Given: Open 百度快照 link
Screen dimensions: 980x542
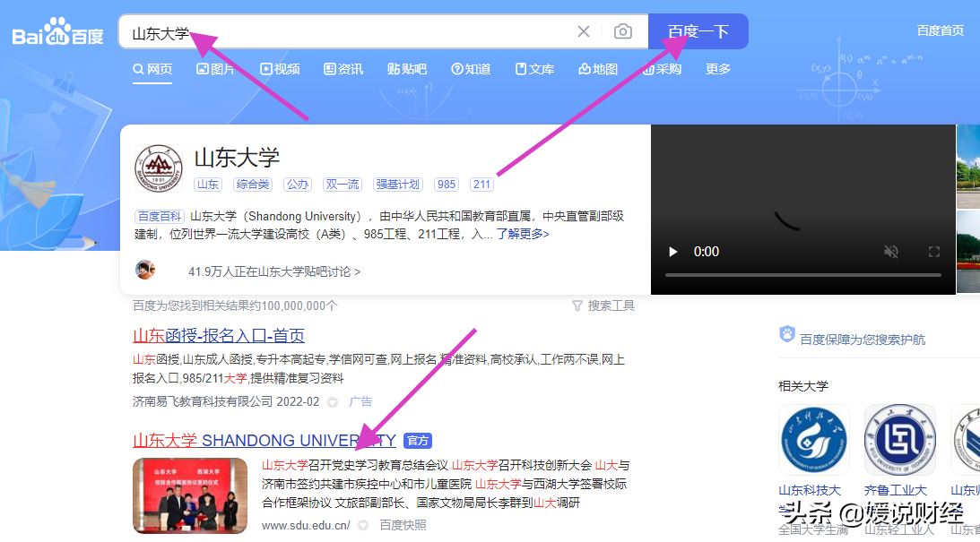Looking at the screenshot, I should [403, 525].
